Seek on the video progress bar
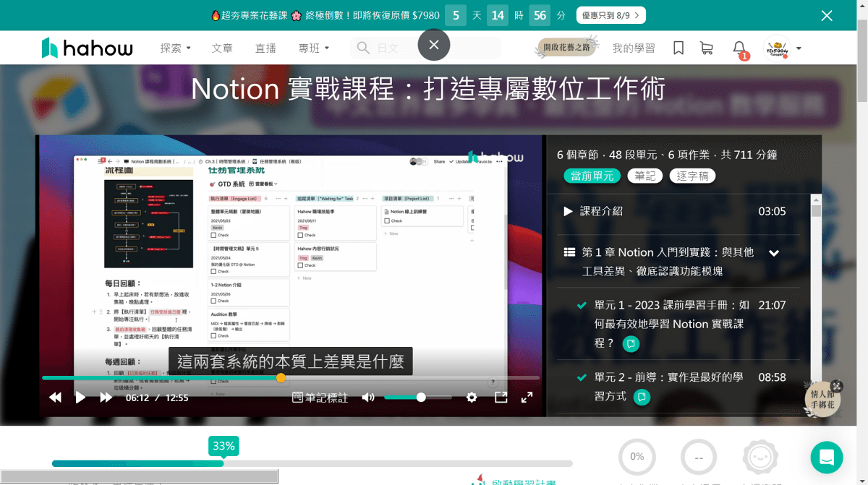Screen dimensions: 868x485 pyautogui.click(x=291, y=377)
